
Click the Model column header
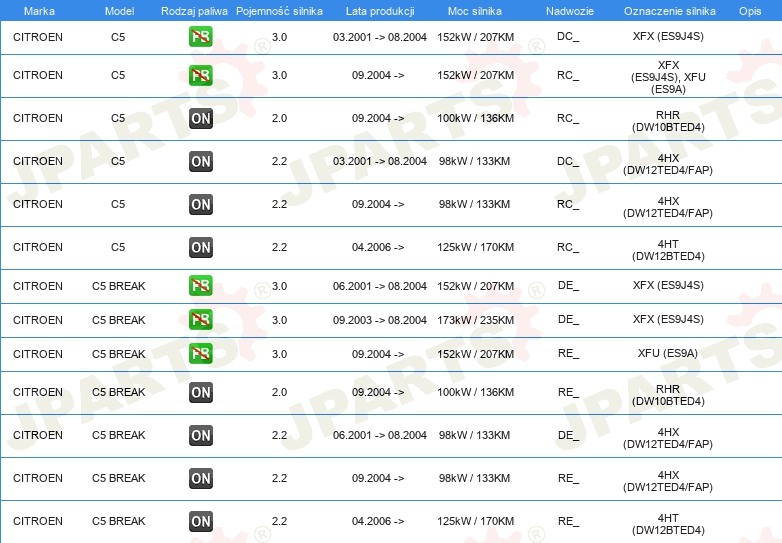click(119, 11)
